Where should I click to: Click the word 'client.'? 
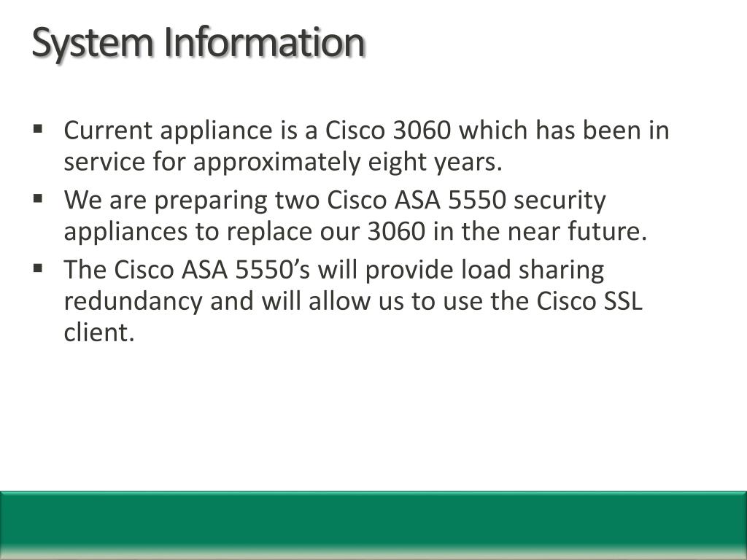click(99, 332)
